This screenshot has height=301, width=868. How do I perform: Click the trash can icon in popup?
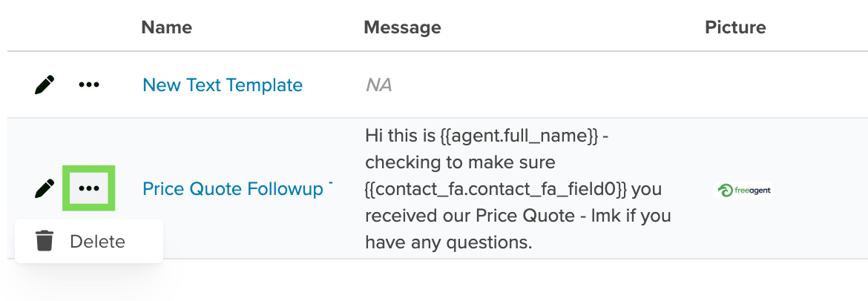[x=45, y=241]
